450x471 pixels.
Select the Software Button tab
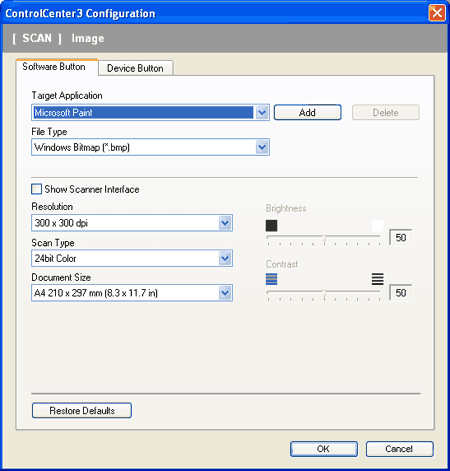pyautogui.click(x=54, y=67)
